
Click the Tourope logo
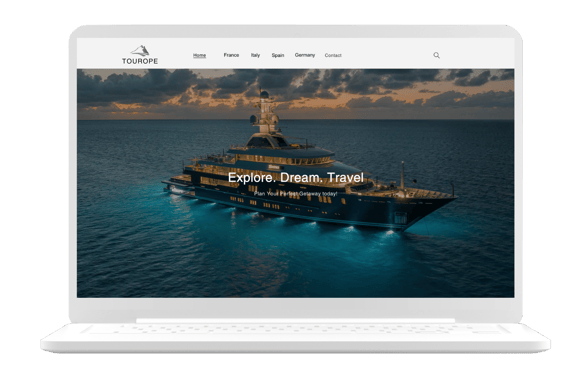click(x=140, y=55)
